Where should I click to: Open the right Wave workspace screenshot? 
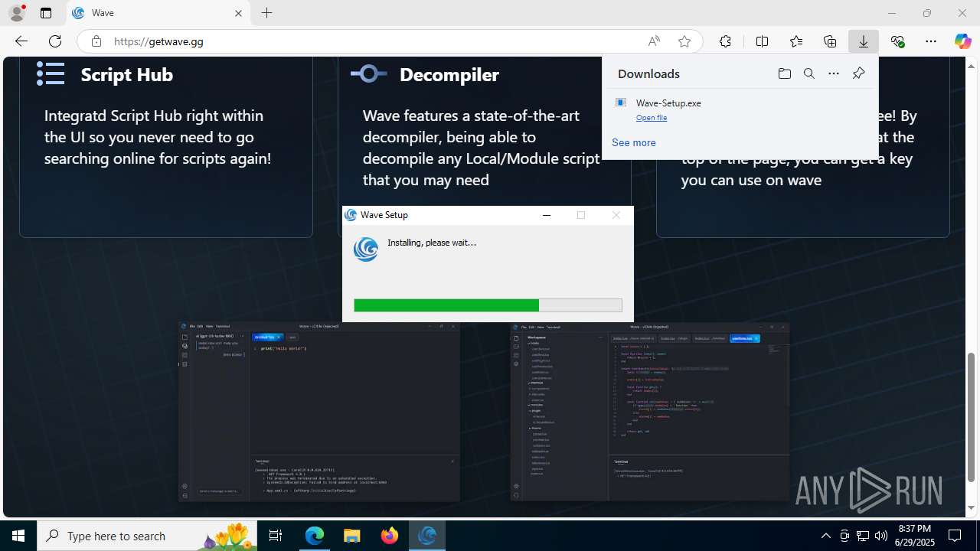(650, 412)
